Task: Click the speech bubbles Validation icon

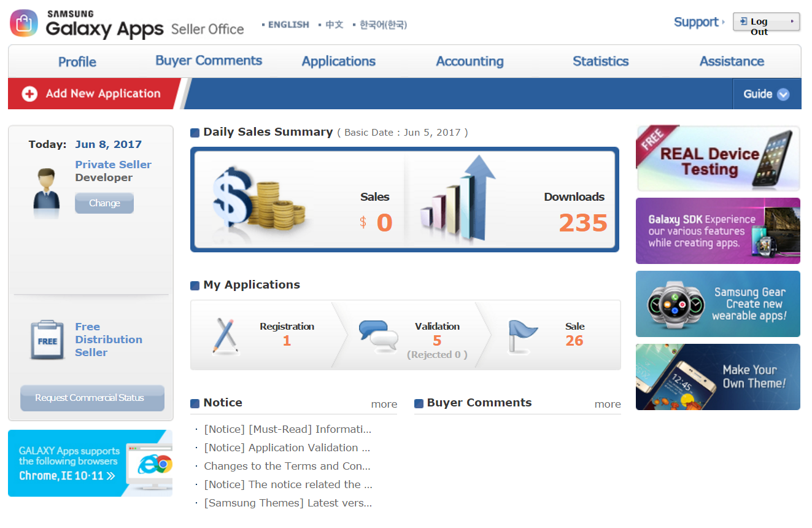Action: [379, 336]
